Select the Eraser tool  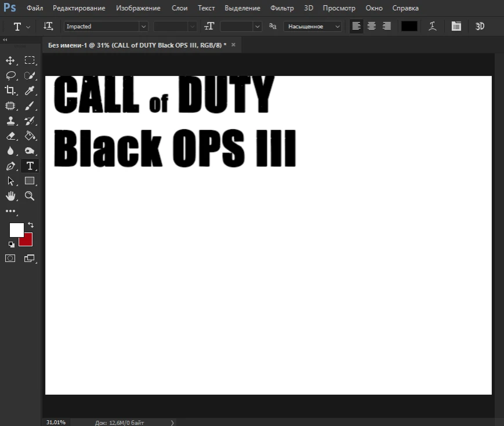click(10, 136)
